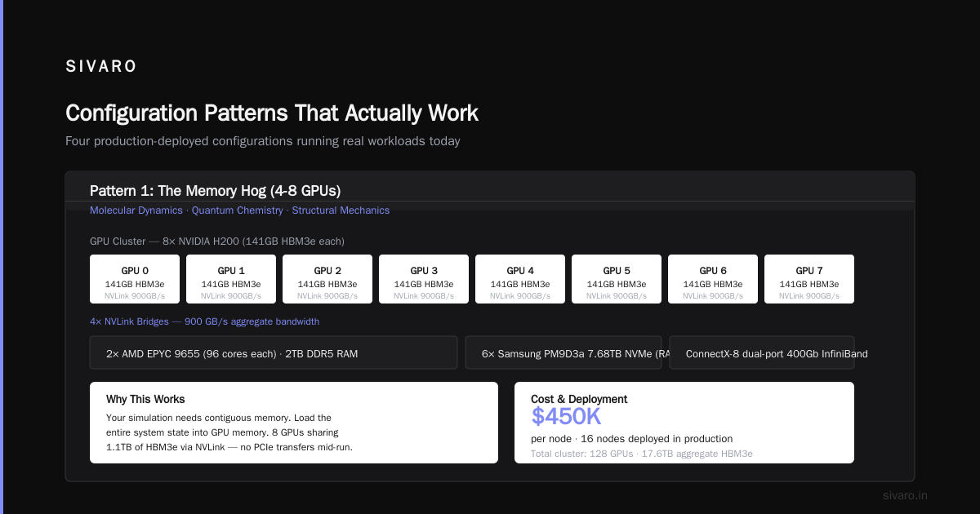Select the GPU 0 card
The width and height of the screenshot is (980, 514).
pyautogui.click(x=135, y=279)
